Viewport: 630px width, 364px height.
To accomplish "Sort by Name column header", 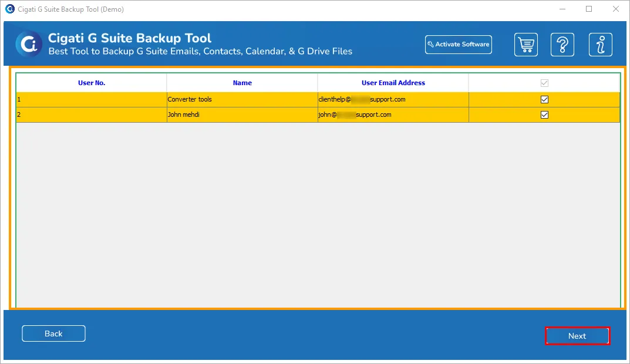I will pos(242,83).
